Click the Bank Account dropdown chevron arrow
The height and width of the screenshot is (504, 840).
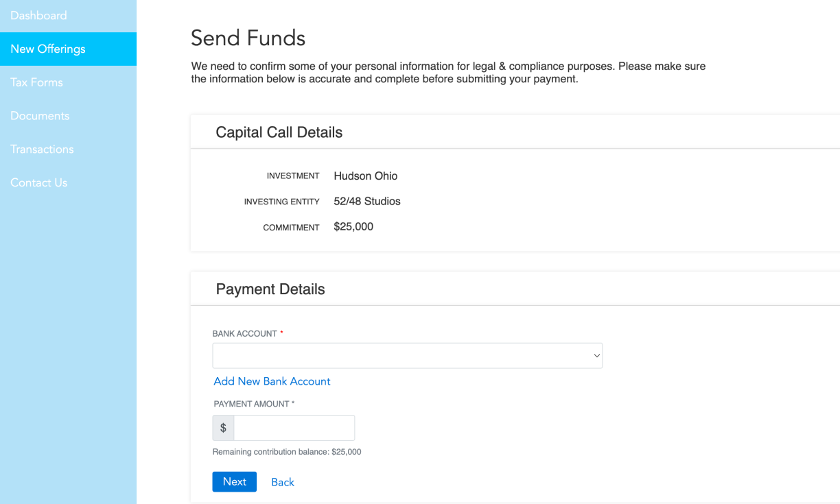pos(596,356)
